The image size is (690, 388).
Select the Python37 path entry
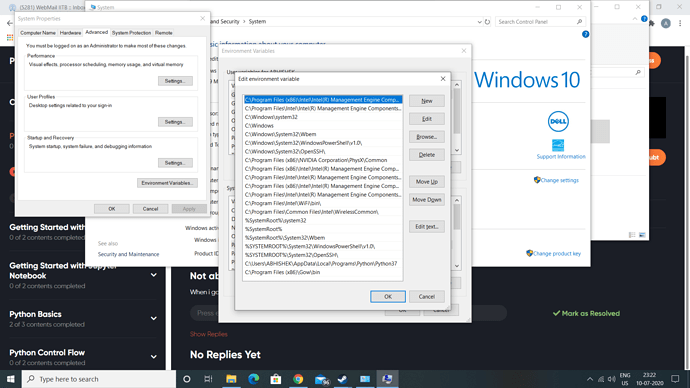coord(323,264)
